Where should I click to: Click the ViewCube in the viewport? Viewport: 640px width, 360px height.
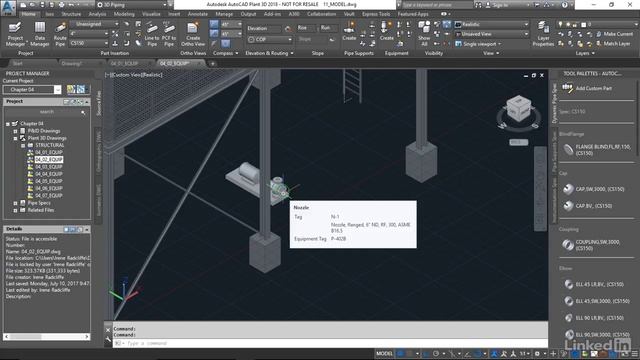pos(519,109)
